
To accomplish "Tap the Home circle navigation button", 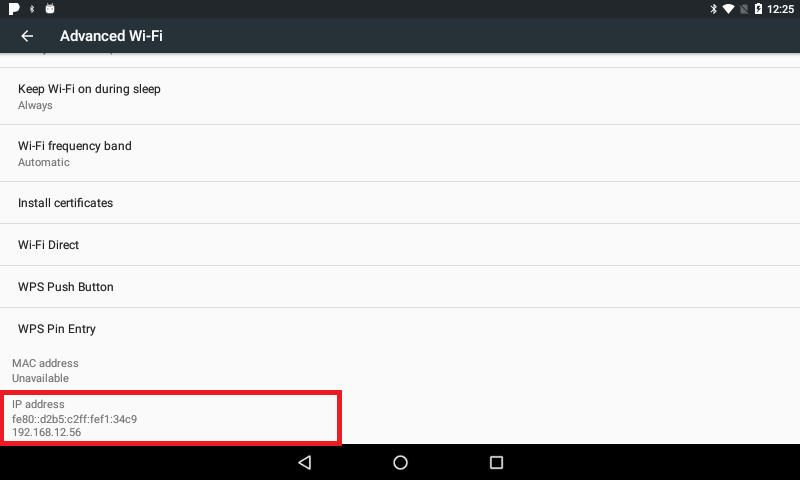I will (401, 463).
